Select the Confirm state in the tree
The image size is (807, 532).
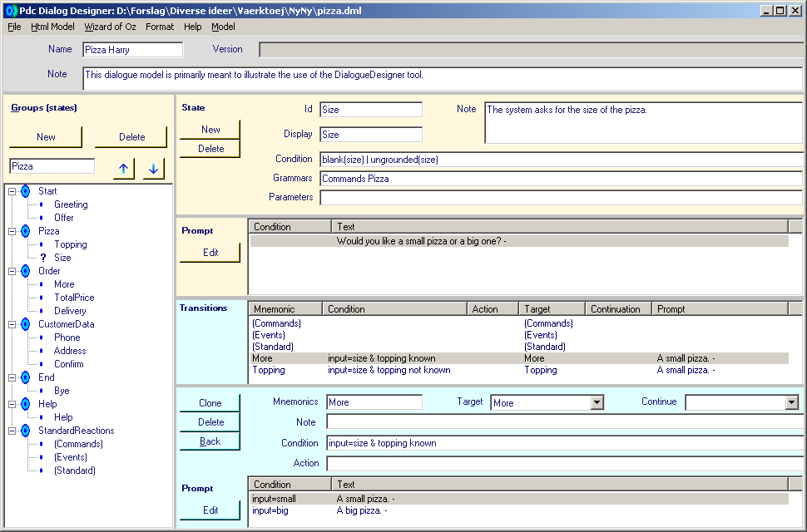[x=69, y=364]
